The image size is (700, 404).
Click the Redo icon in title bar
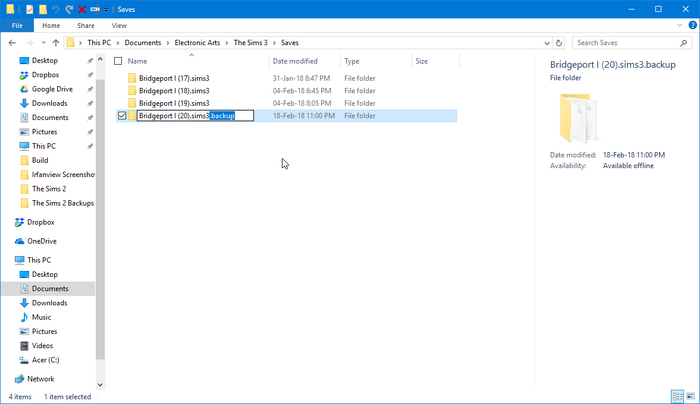point(69,9)
